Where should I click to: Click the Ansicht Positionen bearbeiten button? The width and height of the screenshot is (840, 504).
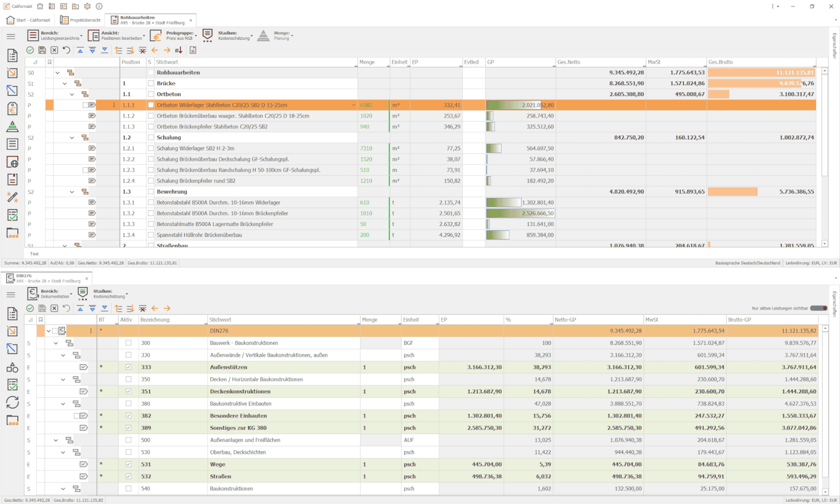(116, 35)
